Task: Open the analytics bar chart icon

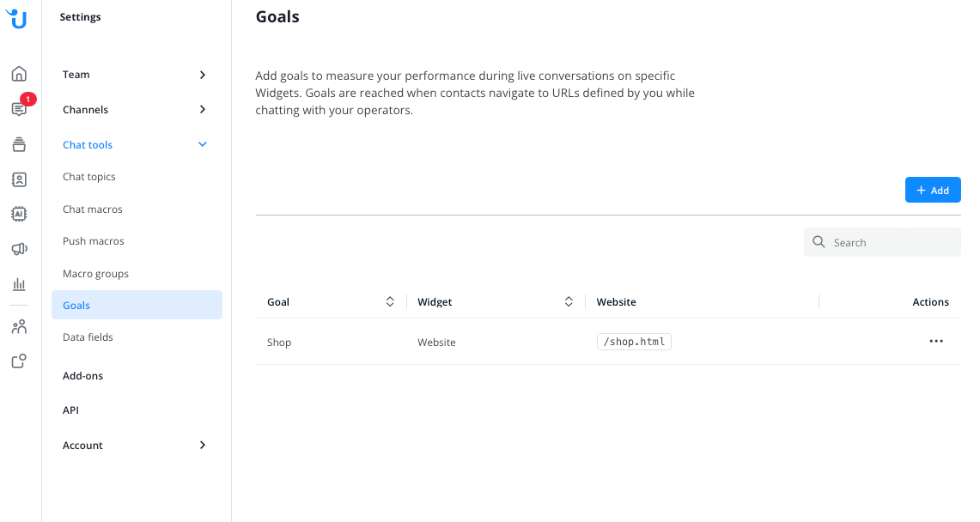Action: tap(19, 284)
